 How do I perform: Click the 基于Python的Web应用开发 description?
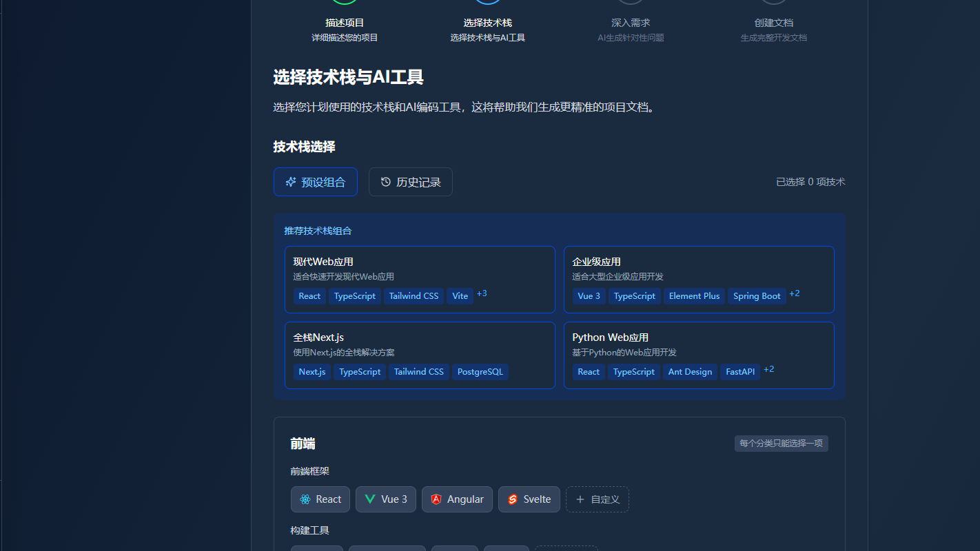pyautogui.click(x=623, y=353)
